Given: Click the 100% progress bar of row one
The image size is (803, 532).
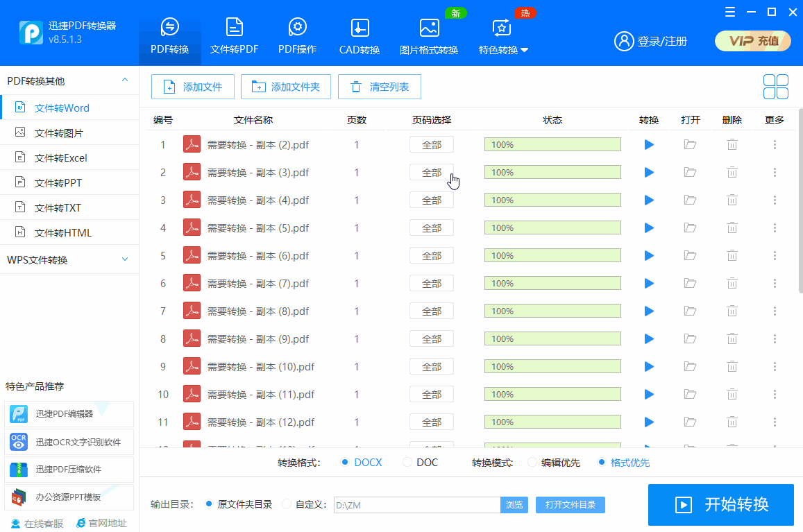Looking at the screenshot, I should pos(552,144).
